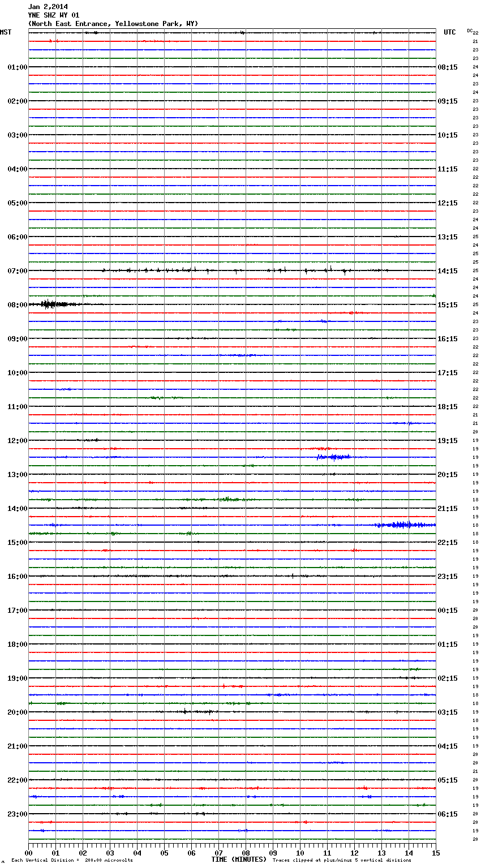This screenshot has width=481, height=868.
Task: Click the 15:15 UTC time label
Action: click(448, 305)
